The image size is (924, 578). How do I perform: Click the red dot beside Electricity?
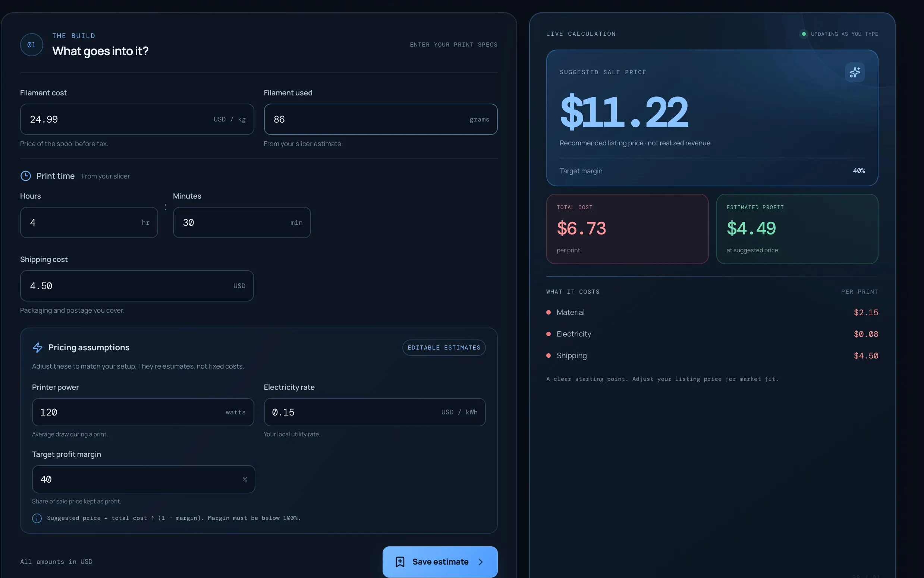point(549,334)
